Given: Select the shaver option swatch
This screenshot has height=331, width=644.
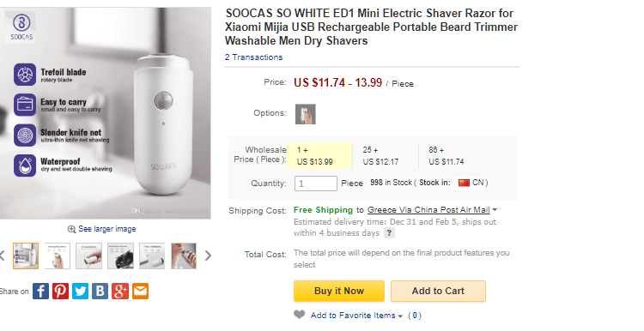Looking at the screenshot, I should pyautogui.click(x=306, y=114).
